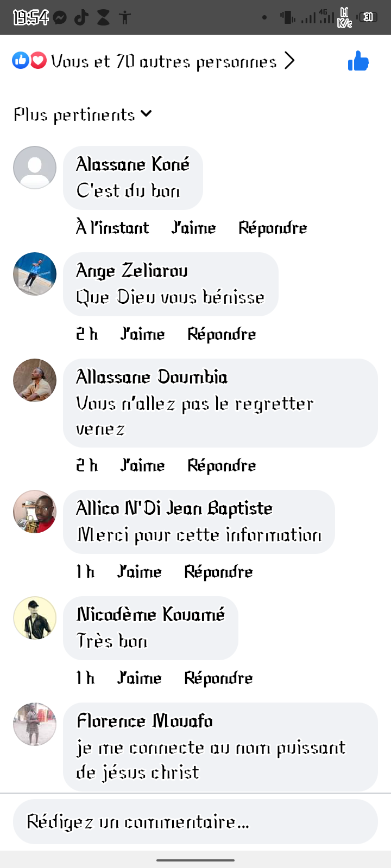The height and width of the screenshot is (868, 391).
Task: Expand the chevron next to "70 autres personnes"
Action: (289, 61)
